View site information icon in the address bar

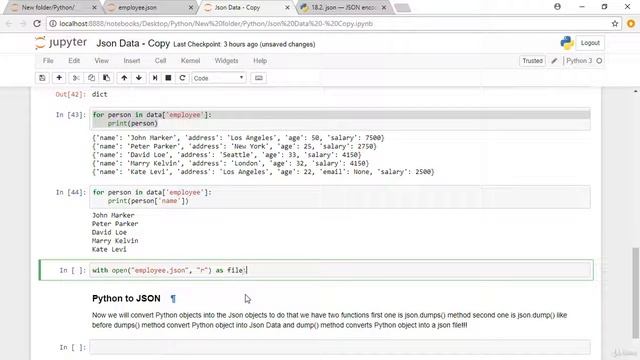(x=53, y=24)
